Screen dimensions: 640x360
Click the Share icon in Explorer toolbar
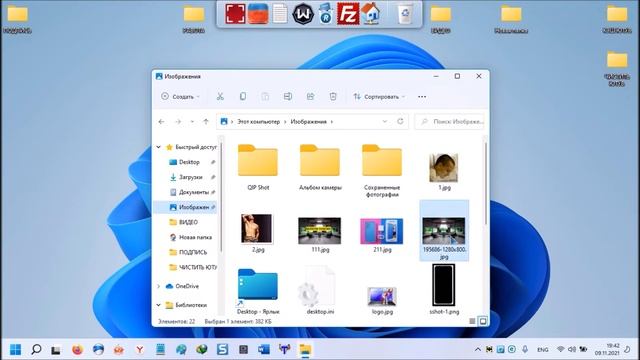(x=310, y=97)
